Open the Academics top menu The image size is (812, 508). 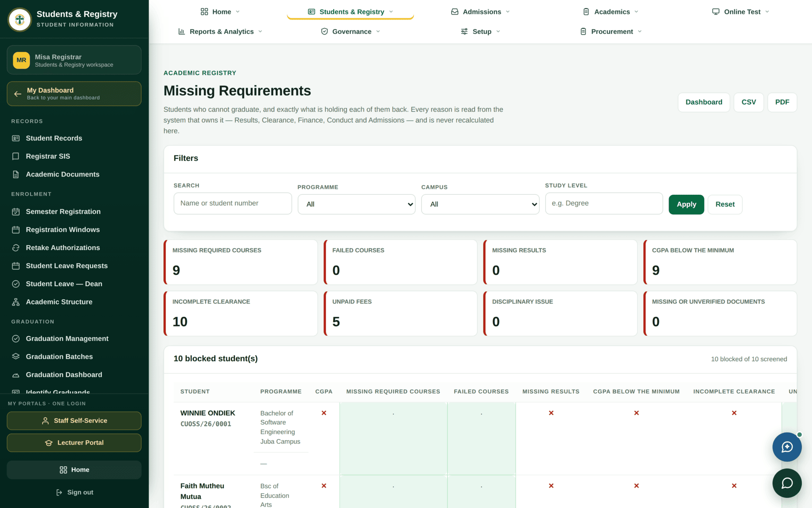[x=611, y=12]
